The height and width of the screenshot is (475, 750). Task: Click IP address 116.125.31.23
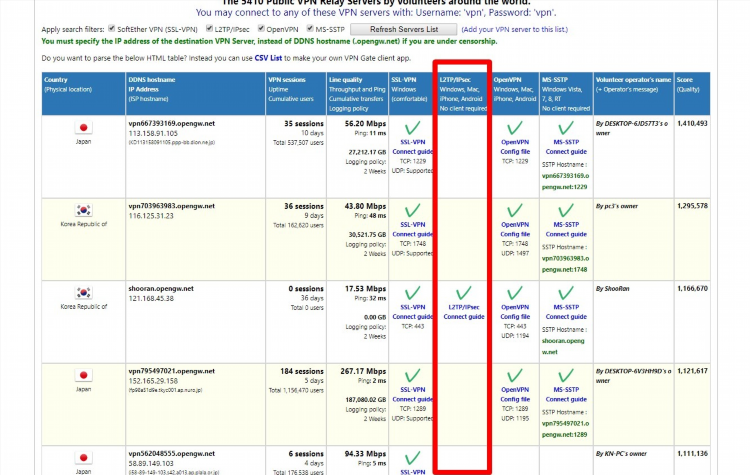click(151, 216)
